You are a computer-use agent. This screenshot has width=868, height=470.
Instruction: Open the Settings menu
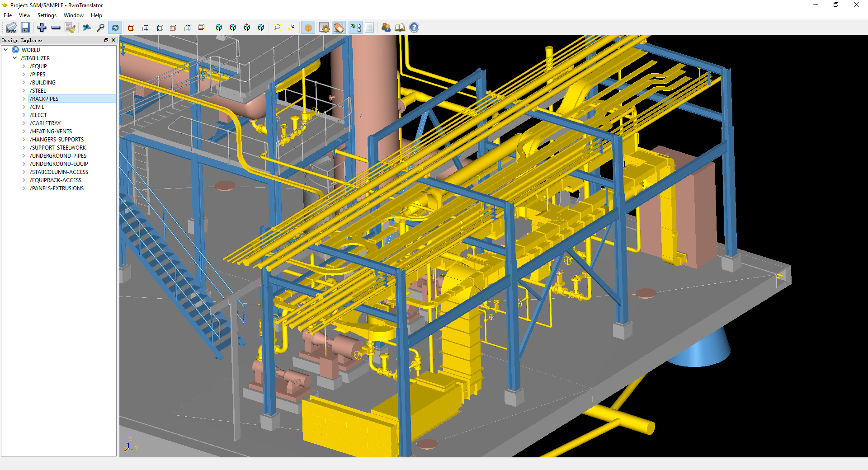pos(47,15)
